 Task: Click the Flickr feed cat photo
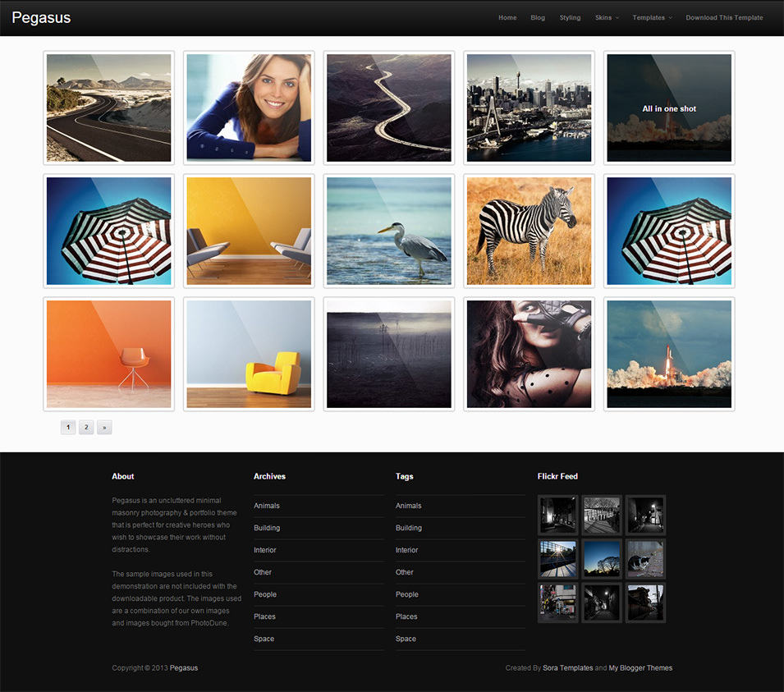pyautogui.click(x=645, y=559)
